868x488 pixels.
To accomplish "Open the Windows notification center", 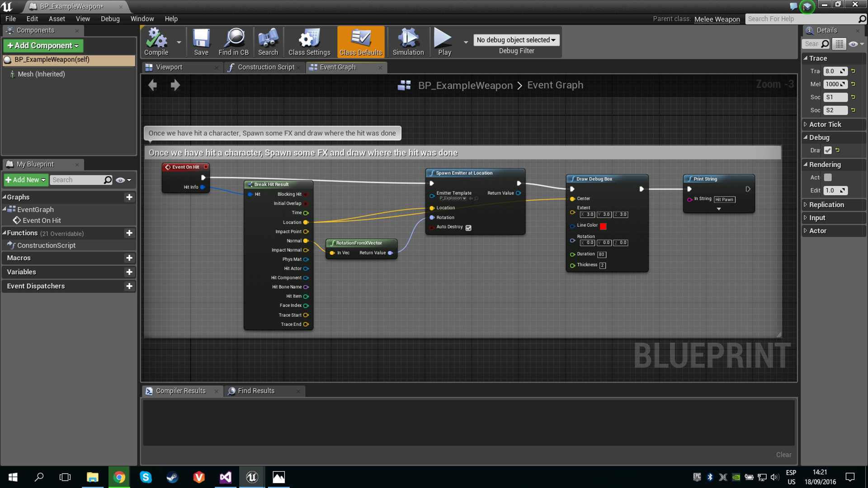I will click(850, 477).
